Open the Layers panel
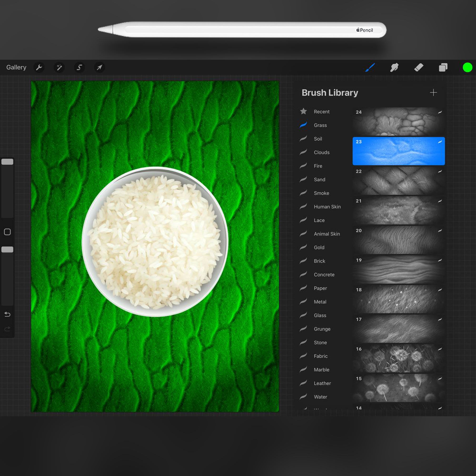Screen dimensions: 476x476 click(x=443, y=68)
